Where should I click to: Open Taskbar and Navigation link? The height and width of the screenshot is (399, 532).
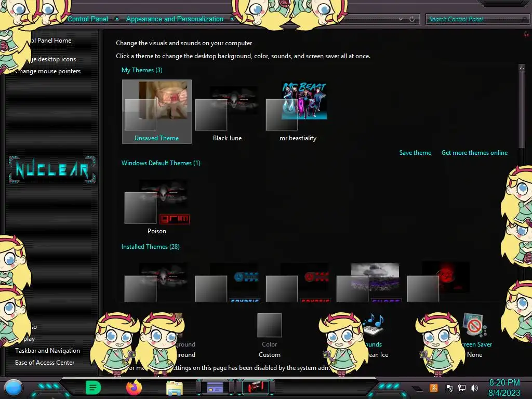(x=47, y=351)
